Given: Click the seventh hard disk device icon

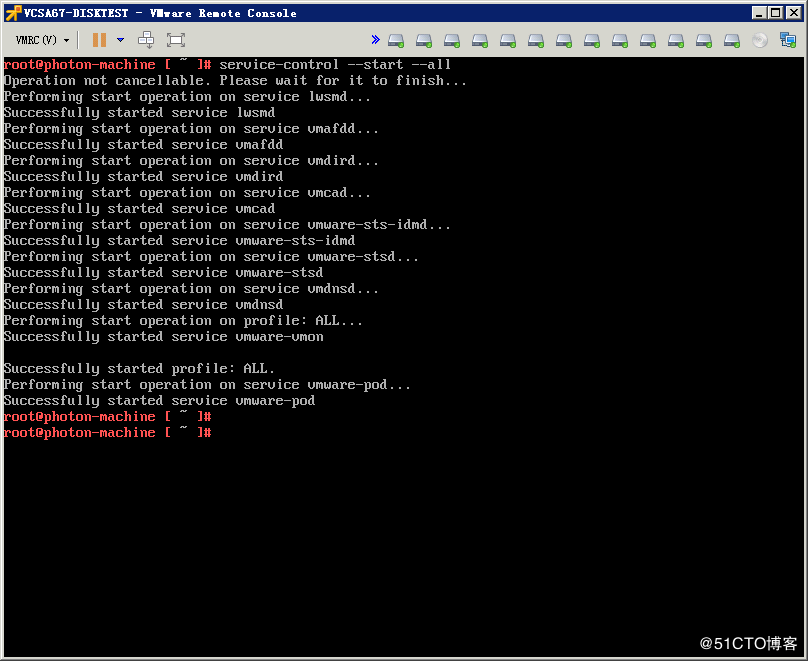Looking at the screenshot, I should point(564,40).
